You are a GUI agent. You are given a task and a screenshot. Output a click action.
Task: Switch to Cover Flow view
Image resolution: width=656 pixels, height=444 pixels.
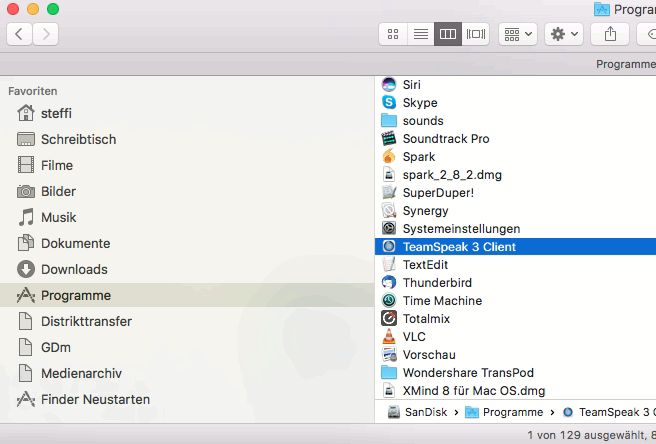pos(476,34)
